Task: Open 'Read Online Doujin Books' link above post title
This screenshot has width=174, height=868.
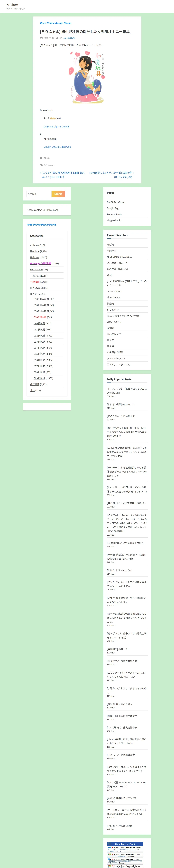Action: pyautogui.click(x=55, y=23)
